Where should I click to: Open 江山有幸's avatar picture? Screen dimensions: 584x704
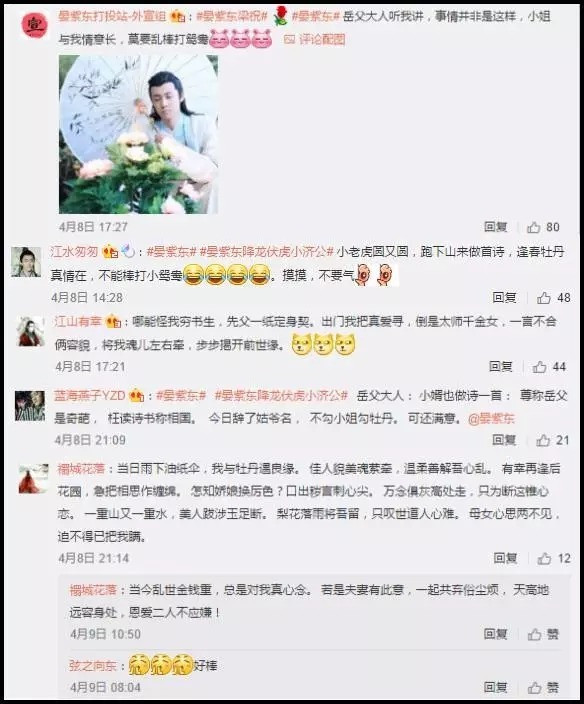point(30,331)
